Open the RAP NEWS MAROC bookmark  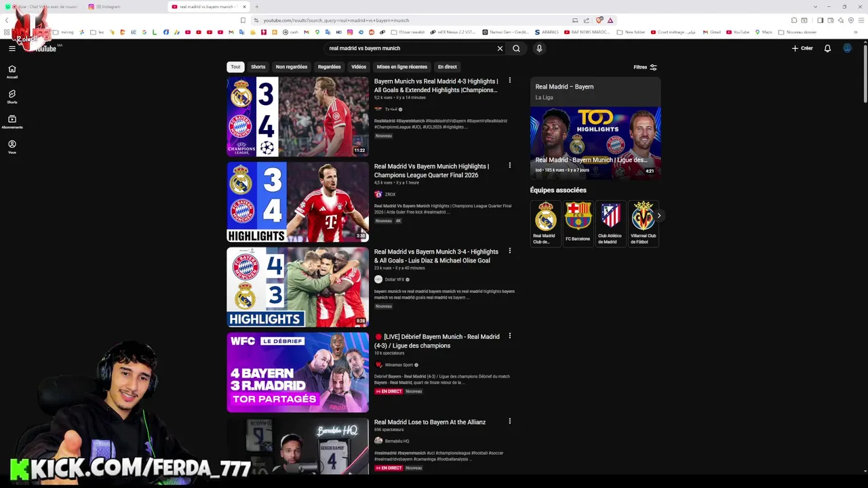point(586,32)
